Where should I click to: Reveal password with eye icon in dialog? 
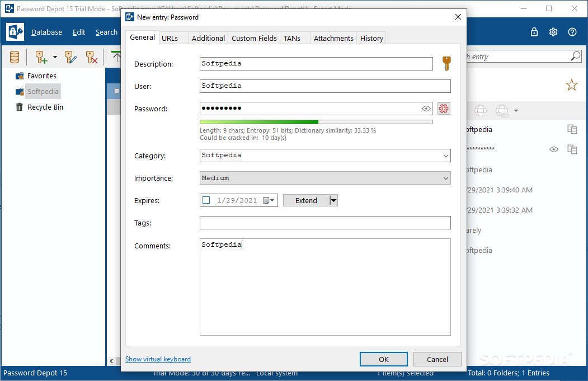pos(426,109)
